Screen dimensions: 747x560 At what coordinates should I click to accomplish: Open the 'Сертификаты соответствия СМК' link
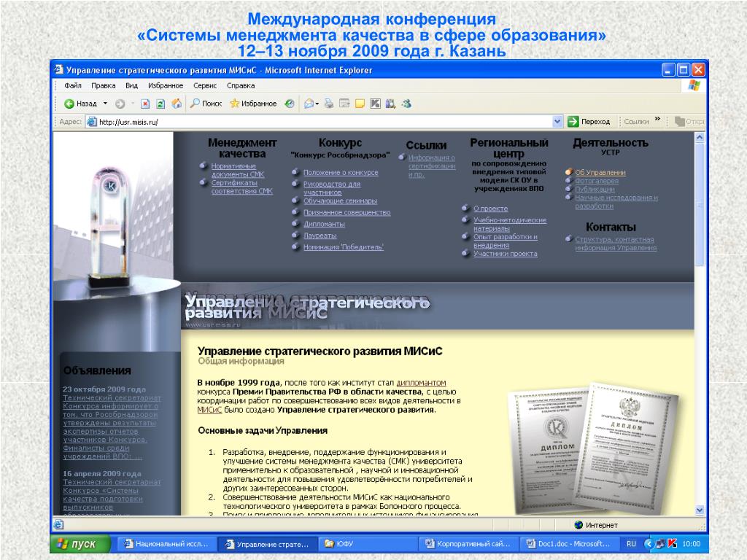pyautogui.click(x=242, y=187)
